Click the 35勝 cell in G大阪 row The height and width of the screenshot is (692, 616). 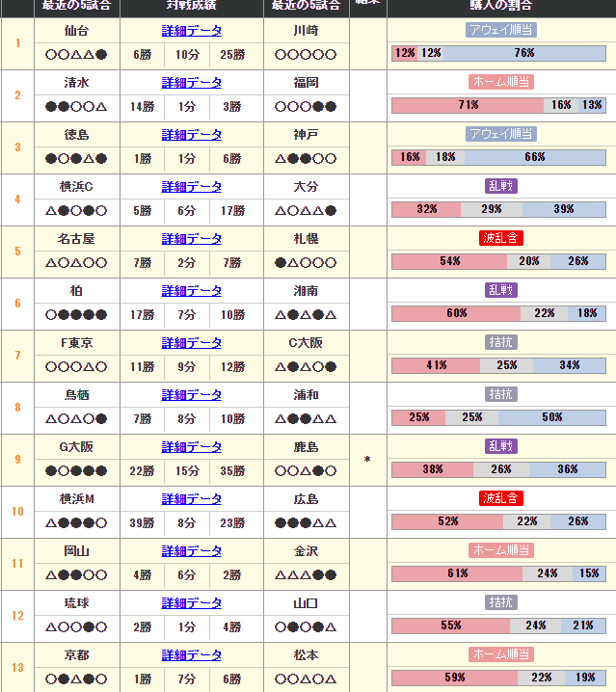pyautogui.click(x=232, y=471)
